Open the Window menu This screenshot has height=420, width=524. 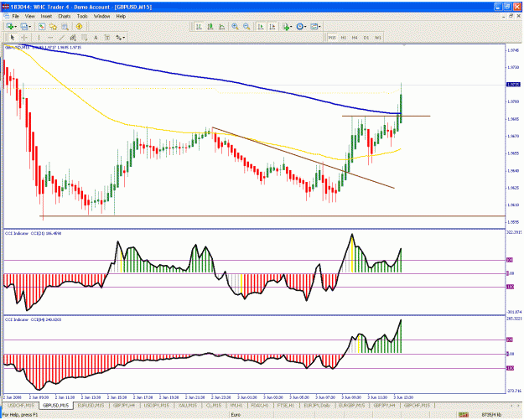tap(101, 16)
